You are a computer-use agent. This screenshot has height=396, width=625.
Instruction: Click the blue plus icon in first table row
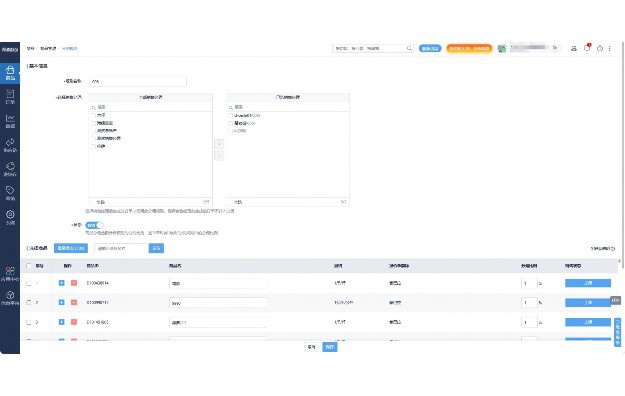[x=61, y=283]
